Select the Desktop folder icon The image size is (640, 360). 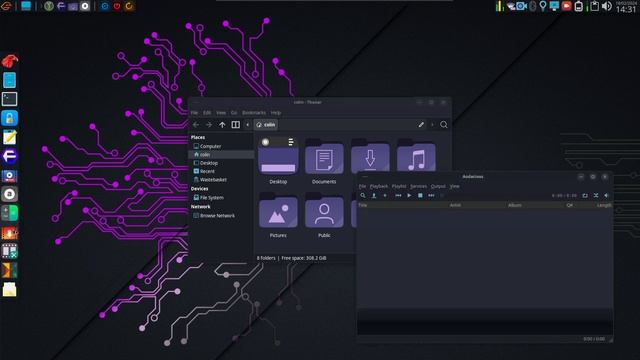click(278, 156)
